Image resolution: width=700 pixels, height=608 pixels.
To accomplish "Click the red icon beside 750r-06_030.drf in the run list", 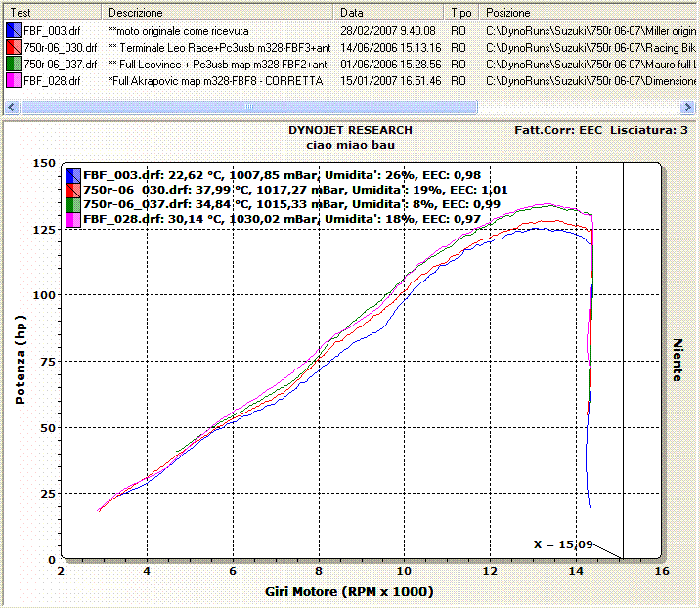I will [x=14, y=47].
